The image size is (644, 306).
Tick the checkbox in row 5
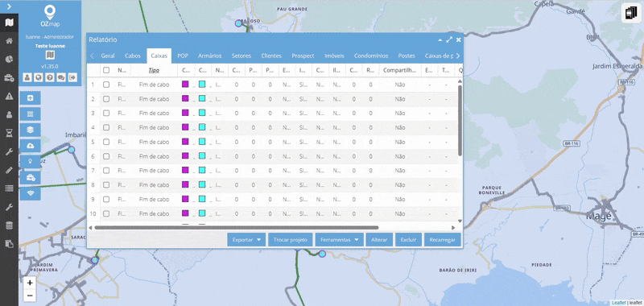click(106, 142)
